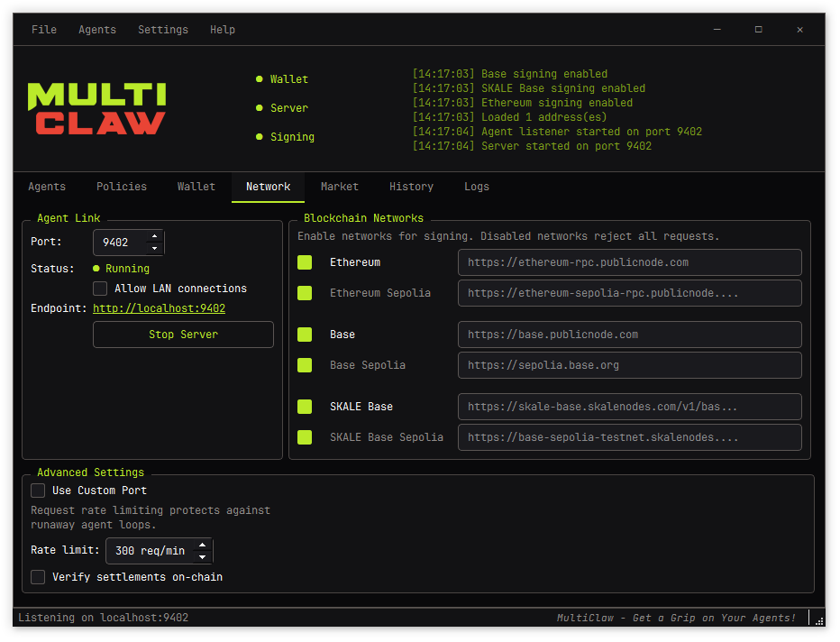Click the Base network label
Screen dimensions: 840x642
point(342,335)
